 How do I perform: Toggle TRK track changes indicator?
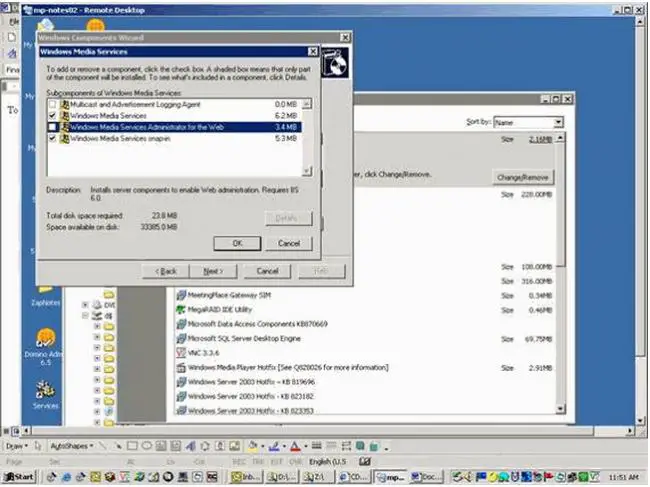[x=258, y=461]
